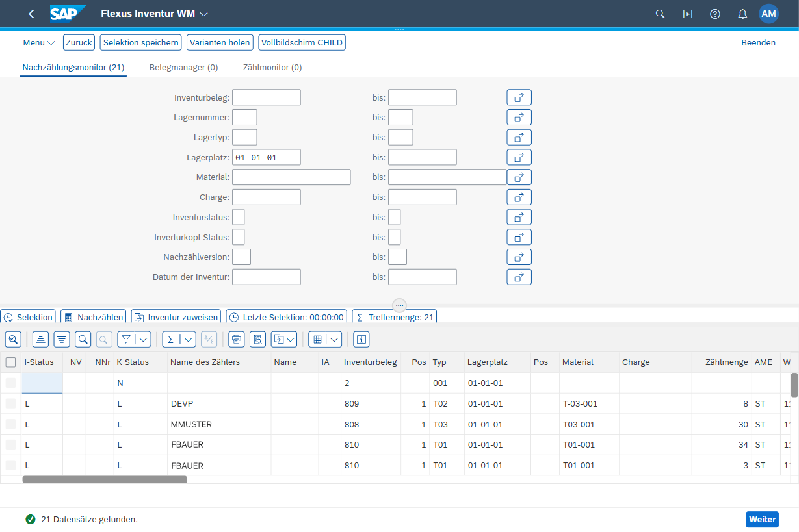Click the table's horizontal scrollbar
This screenshot has width=799, height=532.
click(105, 479)
